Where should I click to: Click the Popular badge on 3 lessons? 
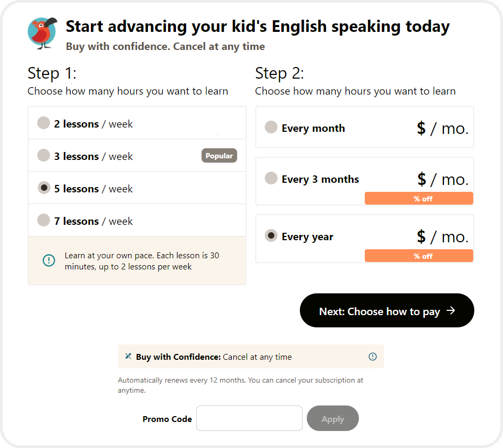pyautogui.click(x=219, y=156)
